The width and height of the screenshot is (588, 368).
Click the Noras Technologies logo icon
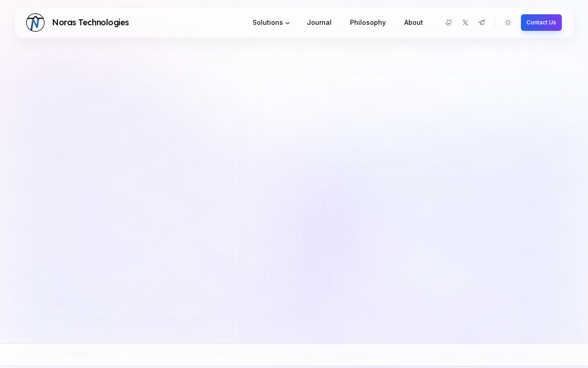click(x=35, y=23)
